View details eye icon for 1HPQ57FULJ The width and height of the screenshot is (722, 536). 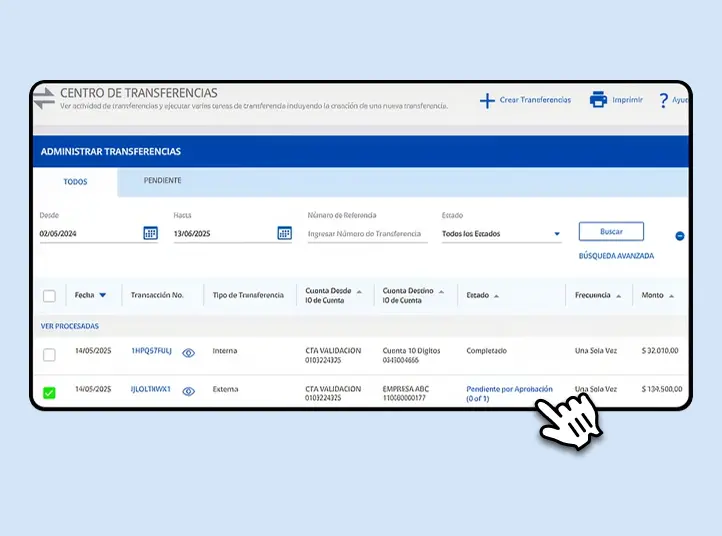pos(188,353)
